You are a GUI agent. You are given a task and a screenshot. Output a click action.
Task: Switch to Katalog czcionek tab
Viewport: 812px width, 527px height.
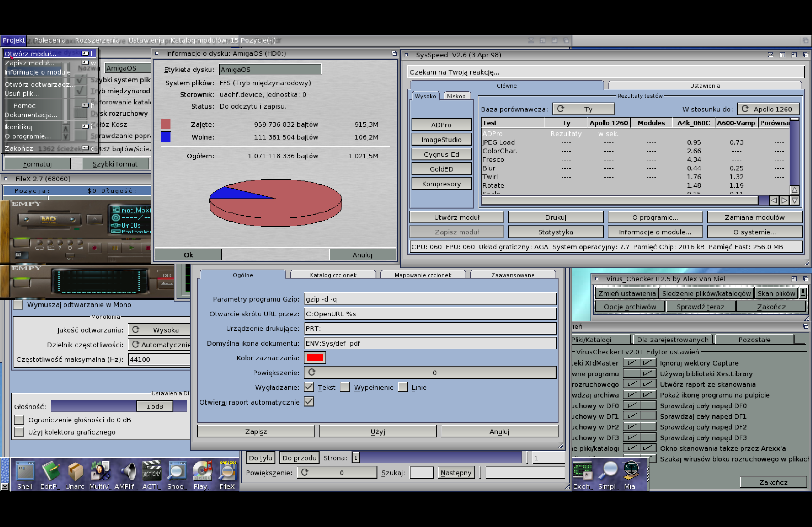tap(333, 275)
